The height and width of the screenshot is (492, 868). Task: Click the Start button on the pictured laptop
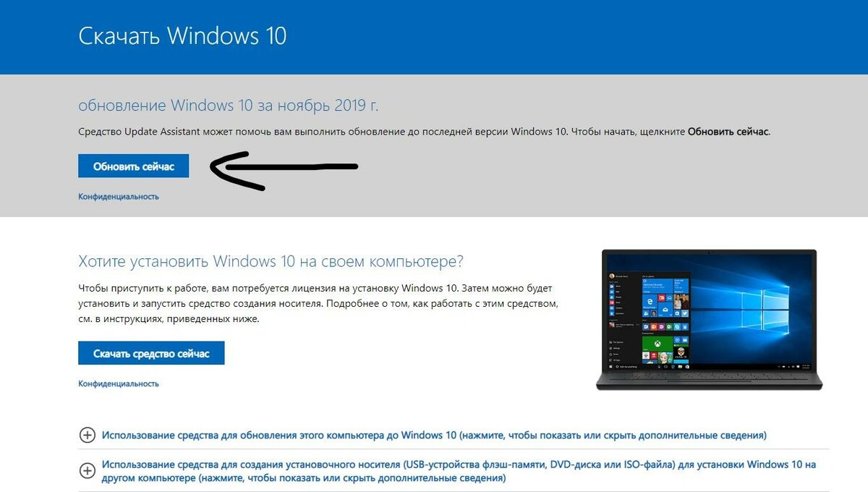pyautogui.click(x=610, y=367)
